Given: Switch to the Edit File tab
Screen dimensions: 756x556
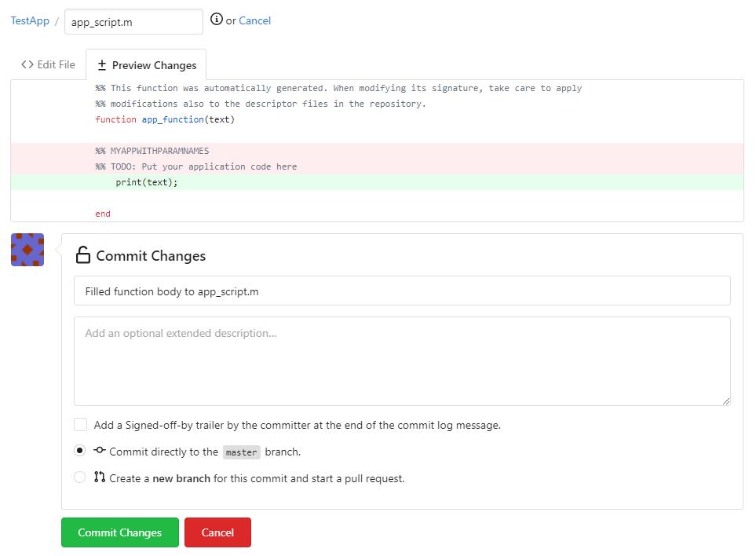Looking at the screenshot, I should coord(48,65).
